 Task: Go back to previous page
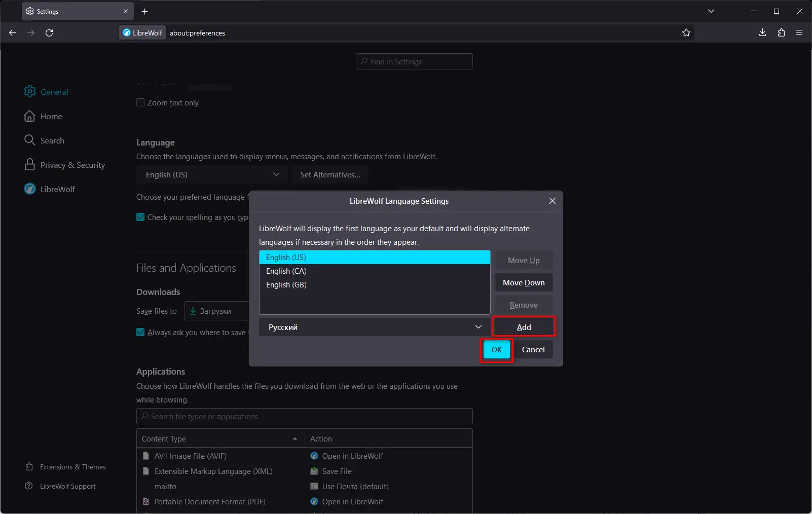pos(13,33)
